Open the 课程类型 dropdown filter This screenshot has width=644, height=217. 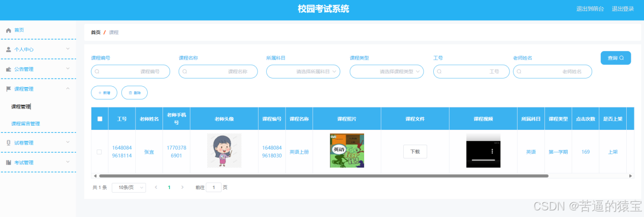point(387,72)
